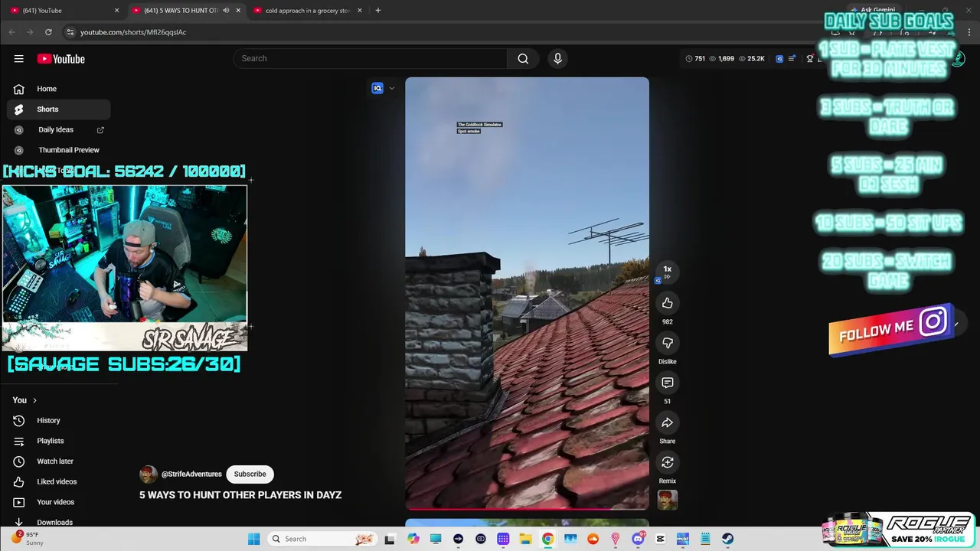Open Steam from the taskbar

coord(727,539)
